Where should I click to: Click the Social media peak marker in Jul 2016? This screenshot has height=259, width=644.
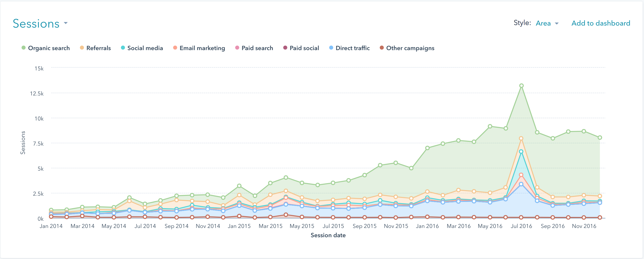pos(521,152)
